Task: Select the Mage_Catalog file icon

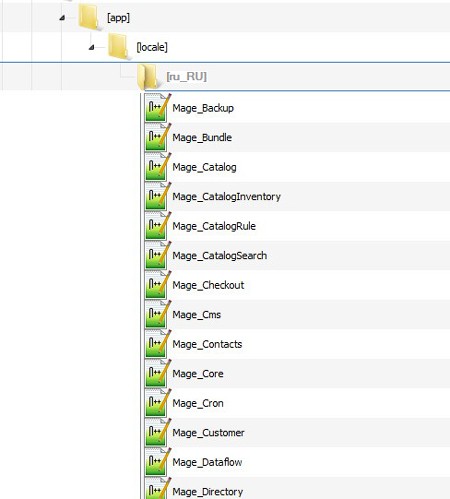Action: [x=158, y=167]
